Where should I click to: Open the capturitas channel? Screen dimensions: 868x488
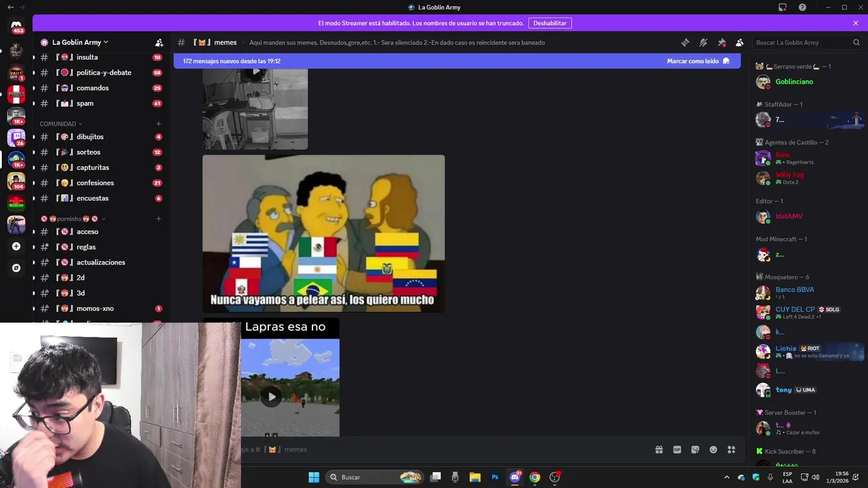click(101, 167)
